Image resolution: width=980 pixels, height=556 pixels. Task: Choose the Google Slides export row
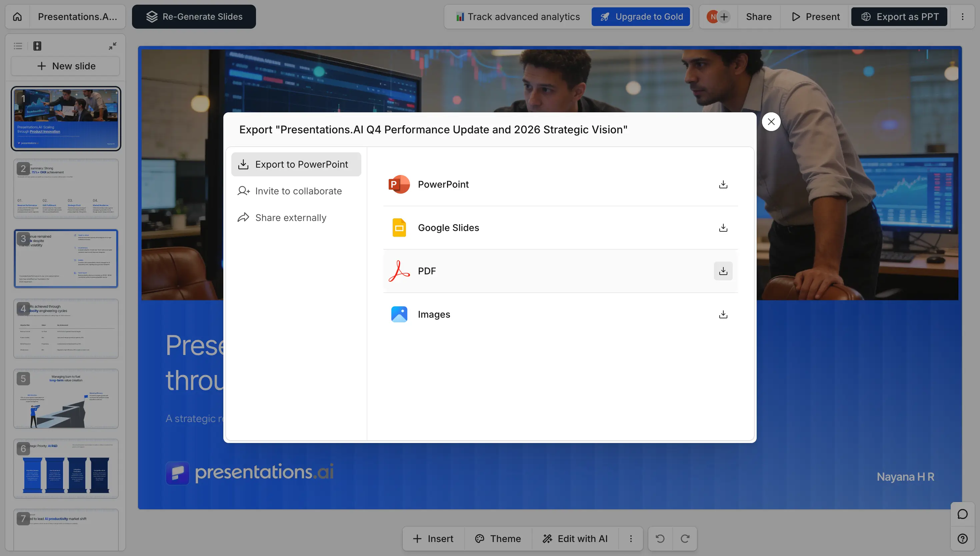click(x=560, y=228)
